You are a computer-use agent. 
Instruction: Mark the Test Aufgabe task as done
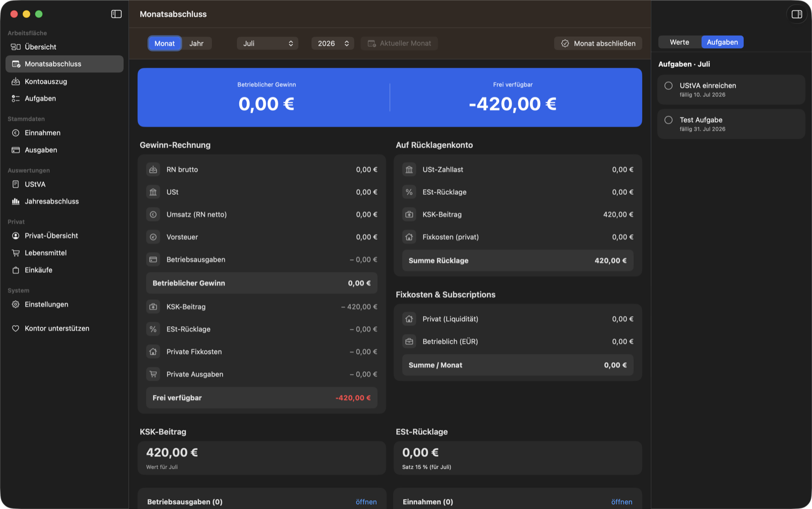(x=669, y=120)
